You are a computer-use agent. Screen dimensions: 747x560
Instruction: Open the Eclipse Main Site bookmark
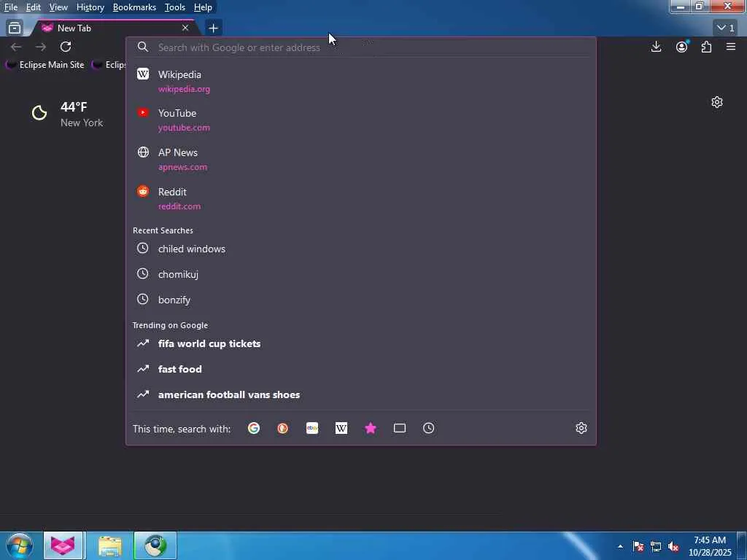pos(44,65)
